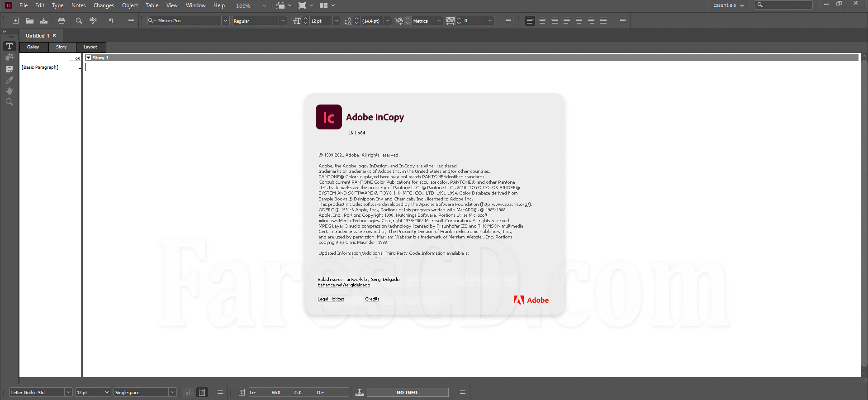
Task: Open the Essentials workspace switcher
Action: click(x=728, y=5)
